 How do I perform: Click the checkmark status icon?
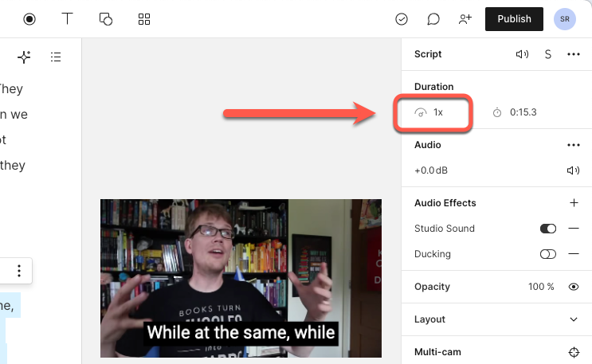402,19
